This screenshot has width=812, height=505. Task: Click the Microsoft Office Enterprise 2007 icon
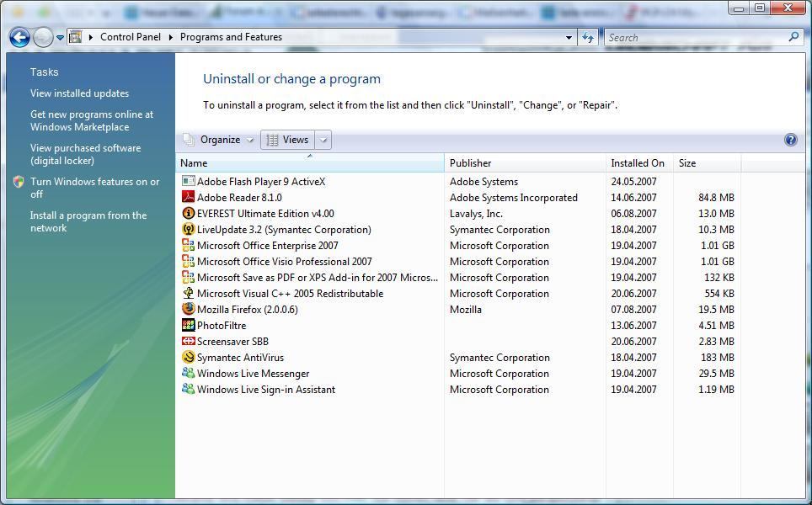tap(189, 245)
